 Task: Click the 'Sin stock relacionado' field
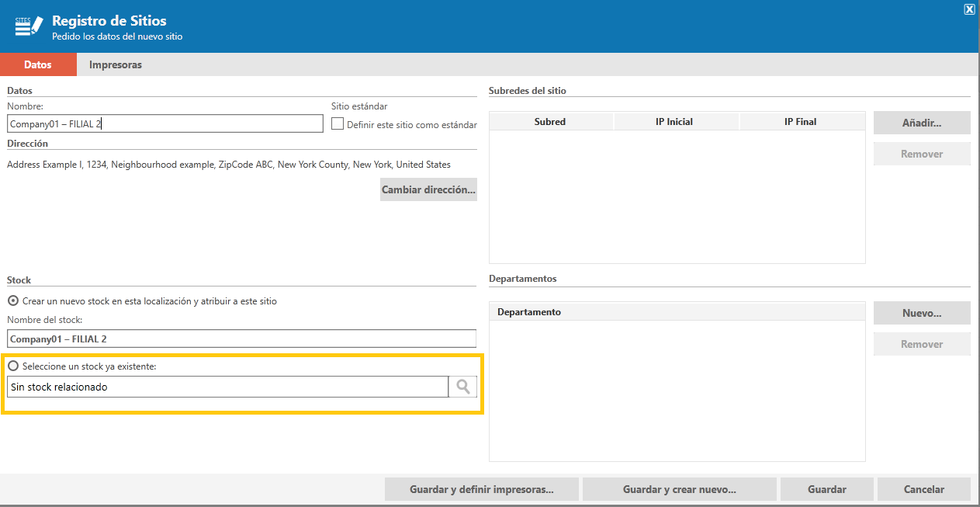227,387
